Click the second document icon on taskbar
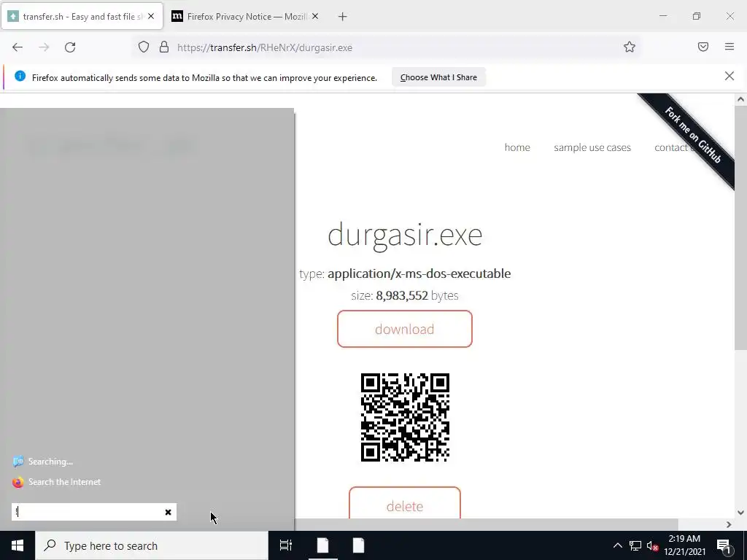 point(359,545)
